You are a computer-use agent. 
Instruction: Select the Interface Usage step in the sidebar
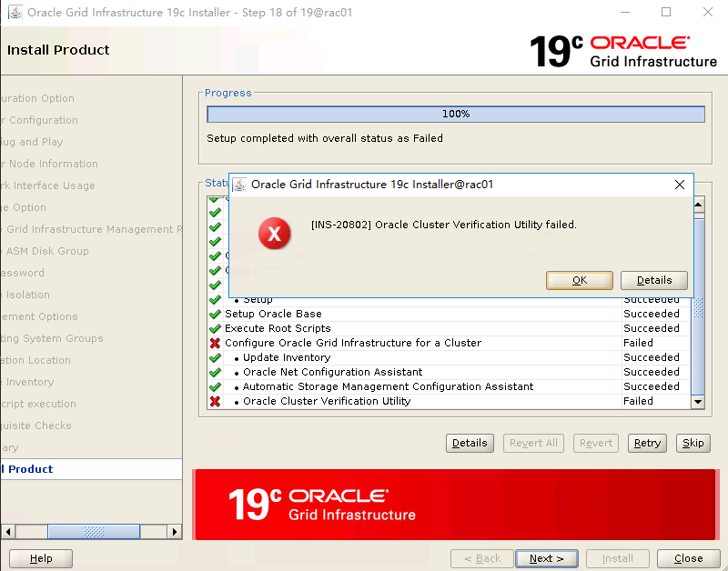click(48, 185)
